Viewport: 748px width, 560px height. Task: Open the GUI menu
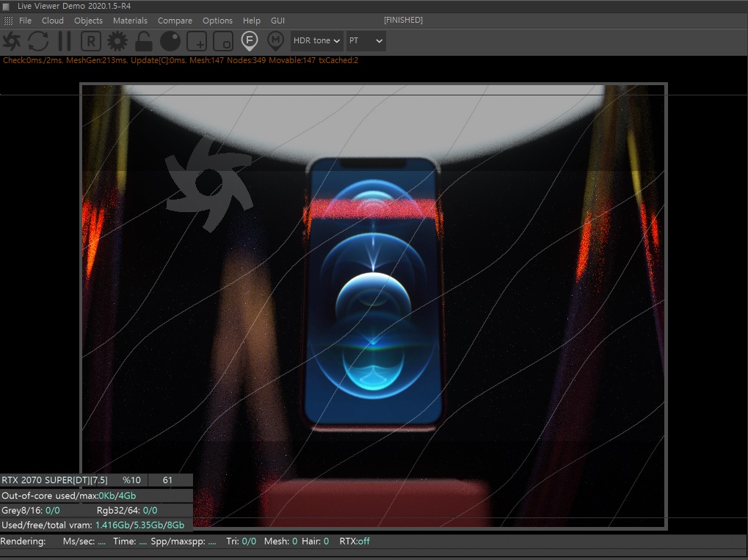277,21
